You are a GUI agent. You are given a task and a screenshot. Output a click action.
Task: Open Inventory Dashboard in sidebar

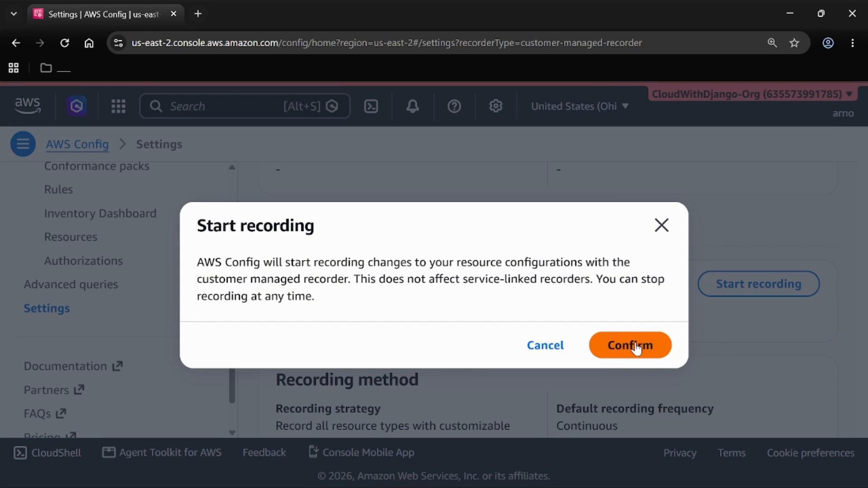point(100,213)
